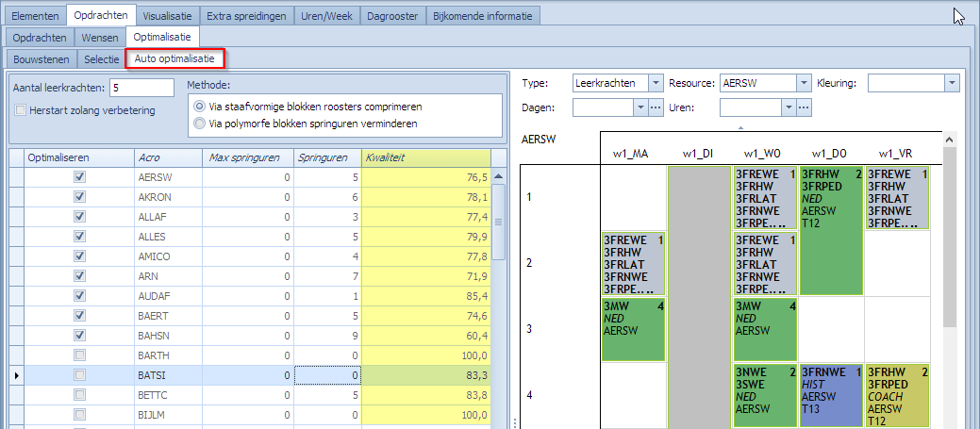This screenshot has height=429, width=980.
Task: Click timetable scrollbar up arrow
Action: click(950, 140)
